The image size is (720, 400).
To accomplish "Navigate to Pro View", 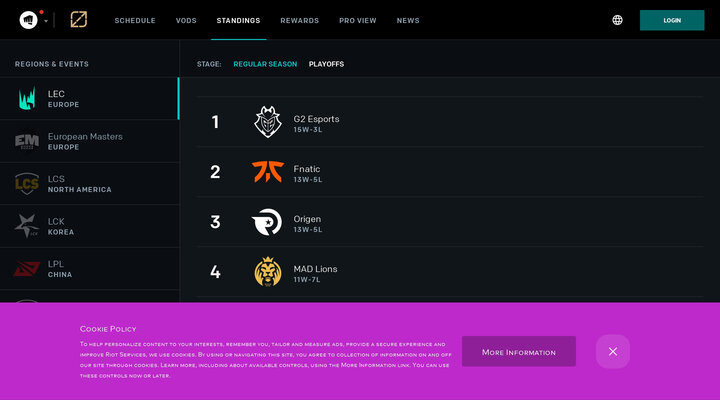I will [x=358, y=21].
